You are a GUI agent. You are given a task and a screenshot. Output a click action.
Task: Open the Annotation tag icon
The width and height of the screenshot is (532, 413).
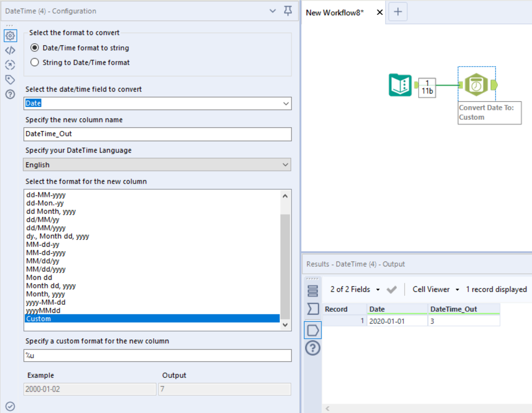pos(10,79)
